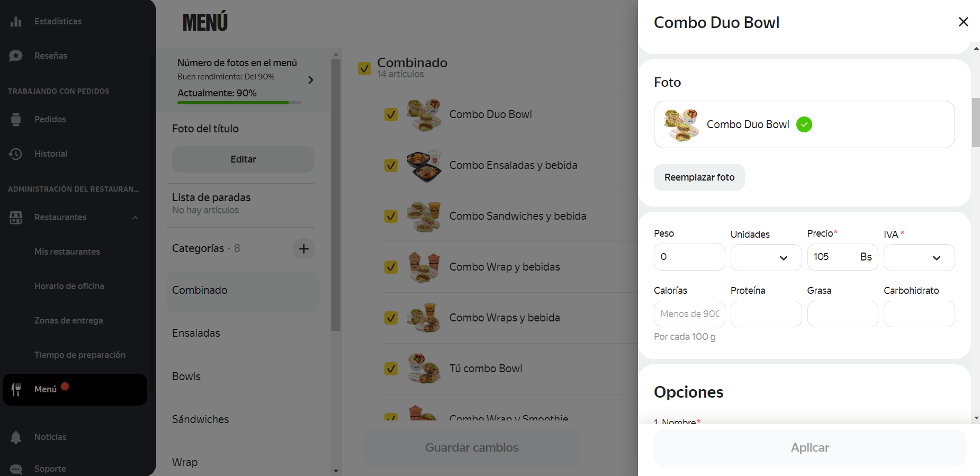This screenshot has width=980, height=476.
Task: Open the Zonas de entrega menu item
Action: click(x=69, y=320)
